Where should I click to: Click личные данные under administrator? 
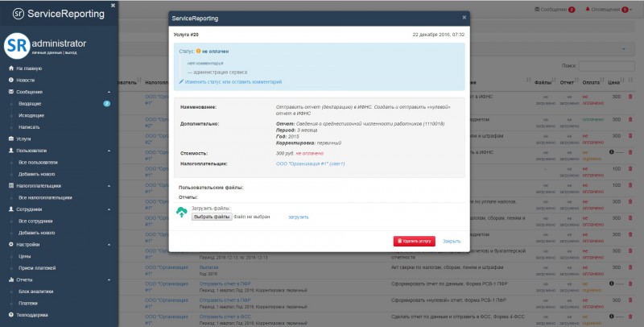(47, 53)
